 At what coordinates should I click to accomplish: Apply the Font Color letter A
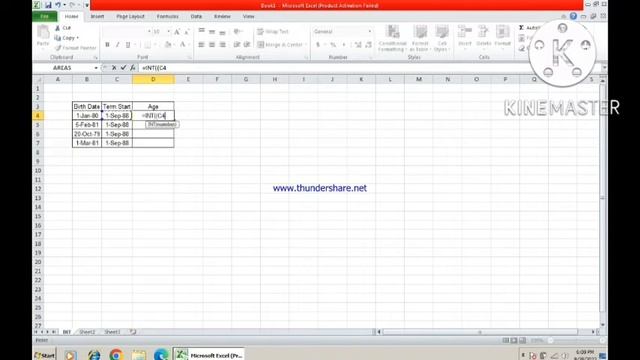[x=182, y=44]
